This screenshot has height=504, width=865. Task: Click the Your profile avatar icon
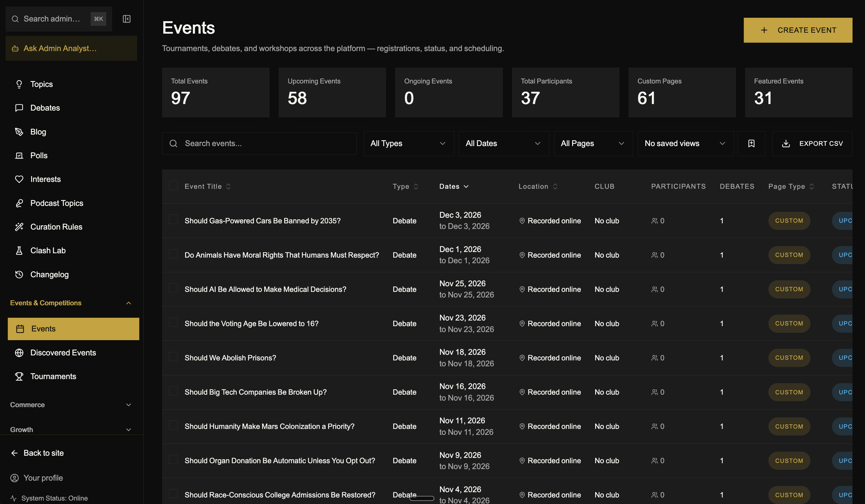click(x=14, y=478)
